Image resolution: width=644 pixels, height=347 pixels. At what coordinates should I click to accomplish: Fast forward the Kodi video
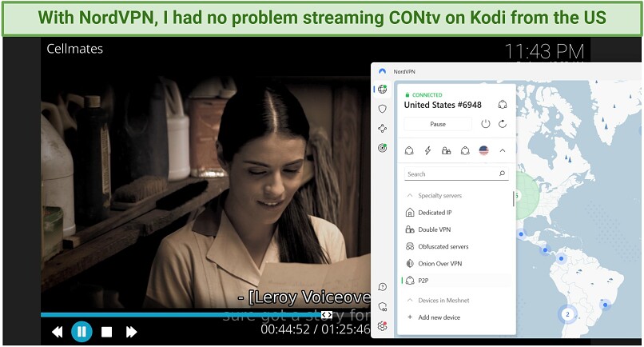[x=131, y=332]
